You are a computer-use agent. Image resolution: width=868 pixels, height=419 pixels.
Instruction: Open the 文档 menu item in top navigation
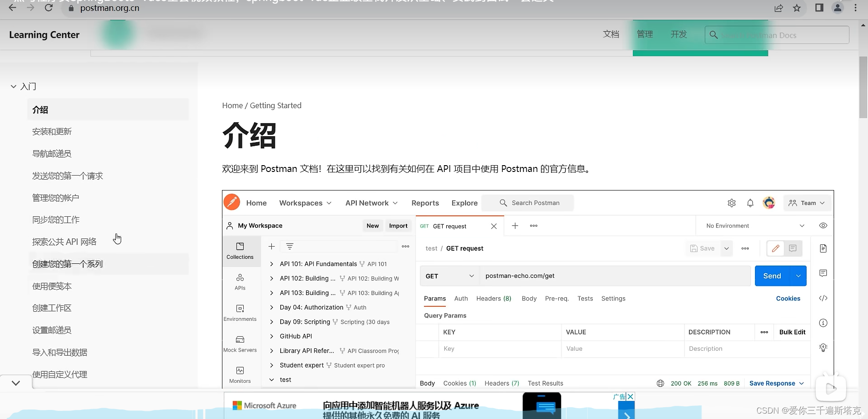tap(611, 34)
